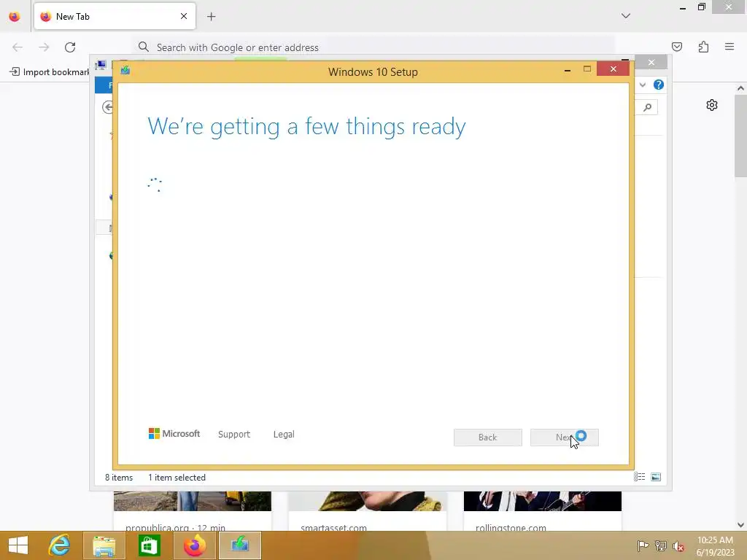
Task: Open the Legal link in setup window
Action: coord(284,435)
